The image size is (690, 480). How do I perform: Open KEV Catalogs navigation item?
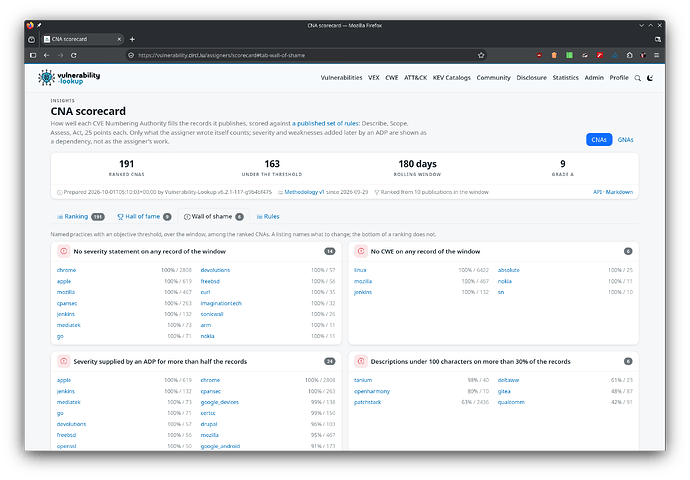pyautogui.click(x=451, y=77)
